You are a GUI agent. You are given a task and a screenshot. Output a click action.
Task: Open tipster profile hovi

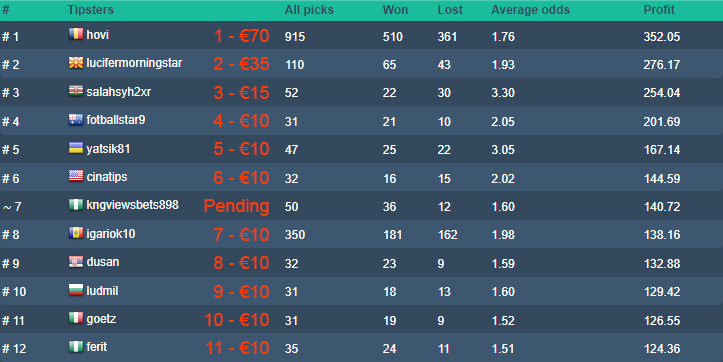[98, 35]
